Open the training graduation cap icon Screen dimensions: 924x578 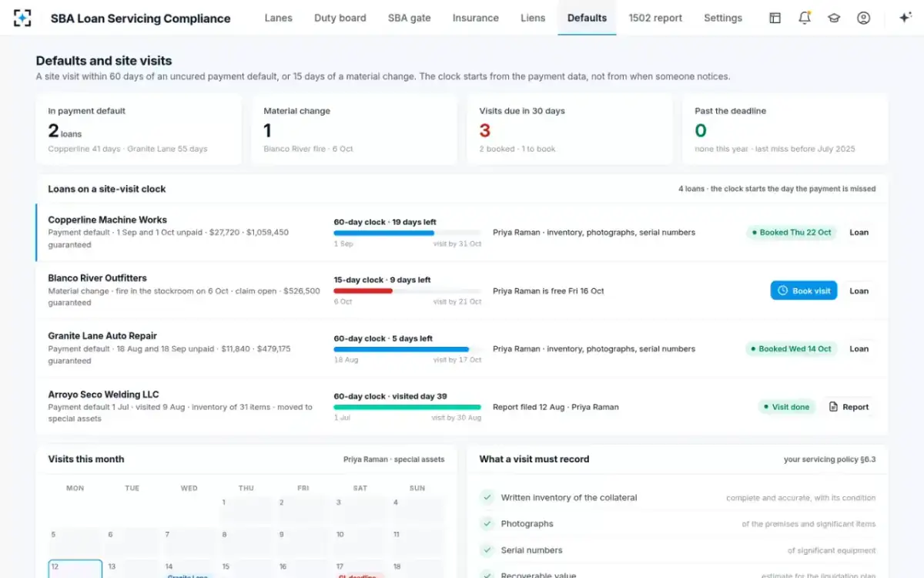tap(834, 18)
